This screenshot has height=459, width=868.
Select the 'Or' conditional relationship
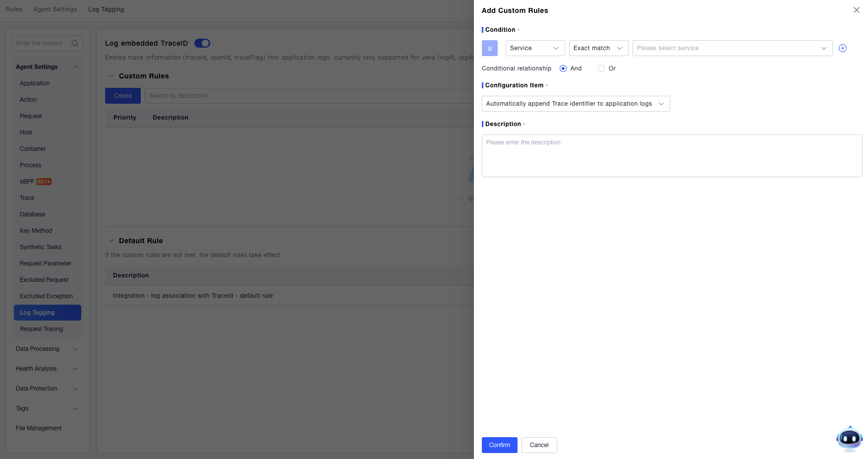point(601,68)
